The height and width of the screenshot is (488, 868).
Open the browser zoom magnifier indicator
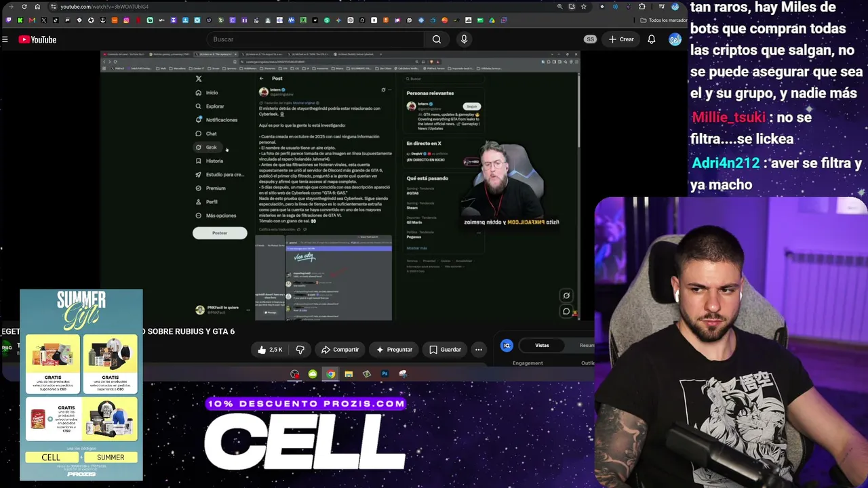click(559, 7)
